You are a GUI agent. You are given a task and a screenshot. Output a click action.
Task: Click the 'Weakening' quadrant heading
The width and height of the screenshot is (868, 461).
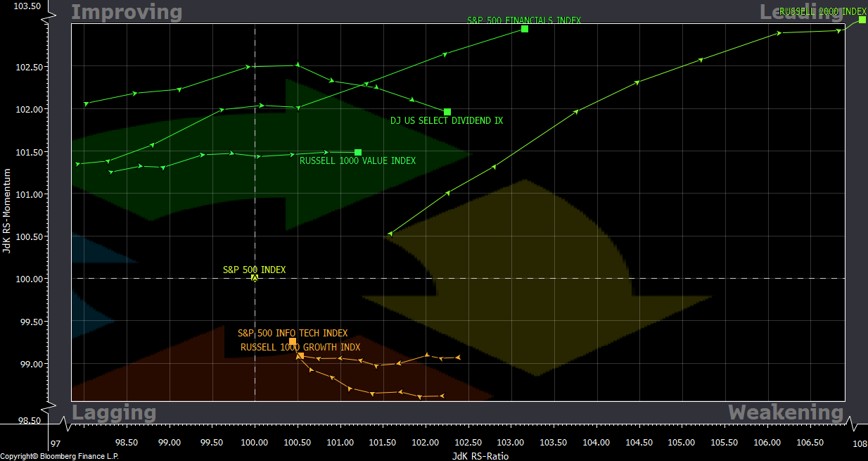pyautogui.click(x=786, y=412)
